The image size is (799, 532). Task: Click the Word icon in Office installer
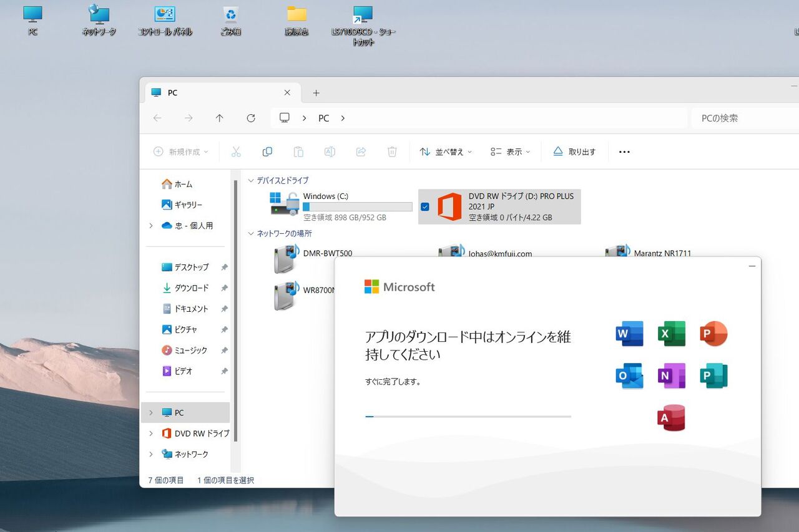pyautogui.click(x=629, y=334)
